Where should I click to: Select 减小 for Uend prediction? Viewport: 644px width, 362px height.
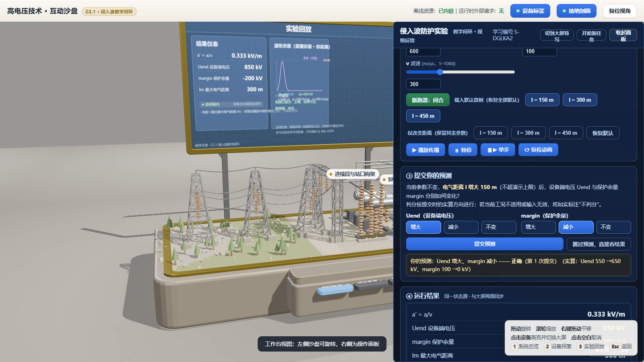[461, 227]
